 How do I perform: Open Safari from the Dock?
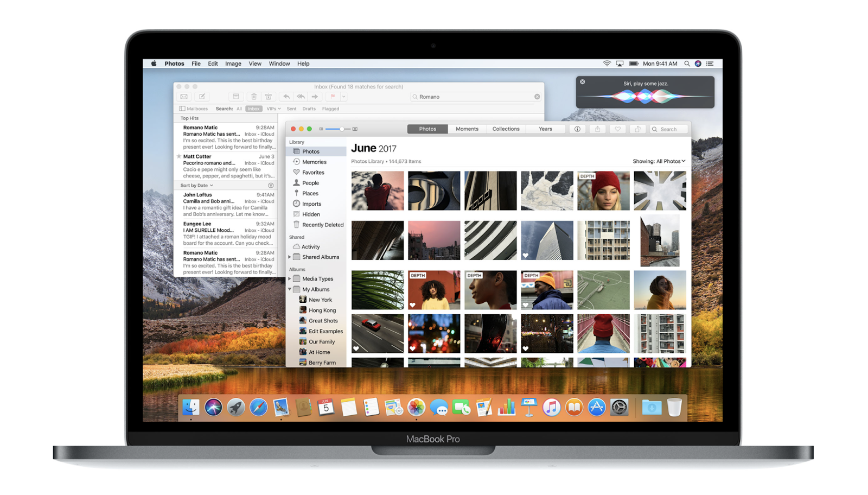tap(258, 407)
